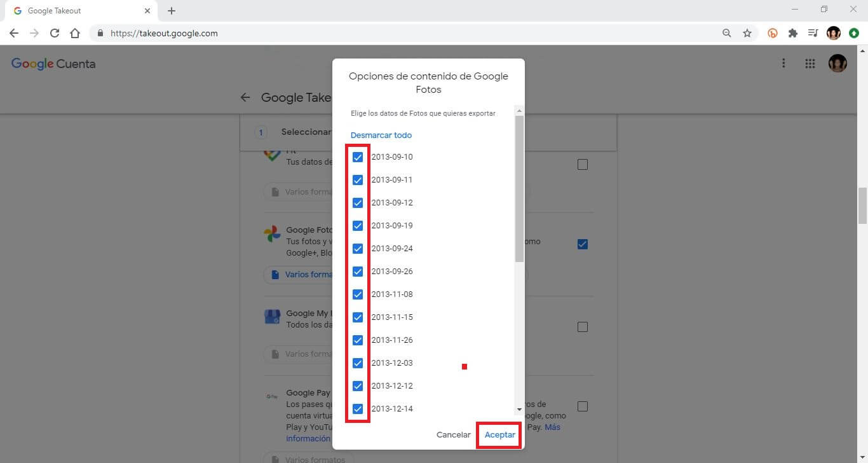This screenshot has height=463, width=868.
Task: Click the dialog list scrollbar thumb
Action: pos(519,189)
